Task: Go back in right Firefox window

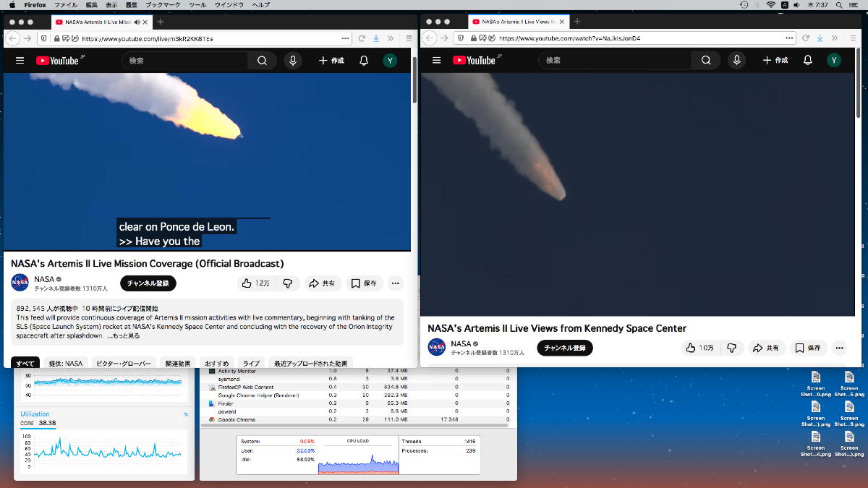Action: (x=430, y=38)
